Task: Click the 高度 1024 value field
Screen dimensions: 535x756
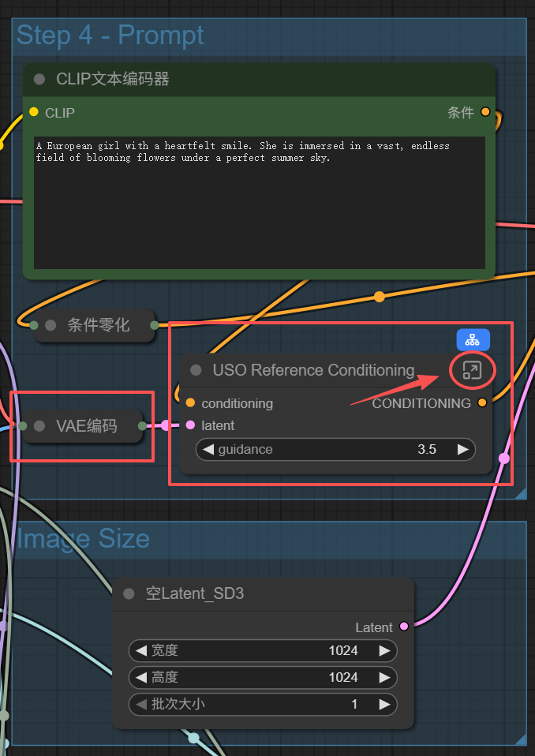Action: click(263, 677)
